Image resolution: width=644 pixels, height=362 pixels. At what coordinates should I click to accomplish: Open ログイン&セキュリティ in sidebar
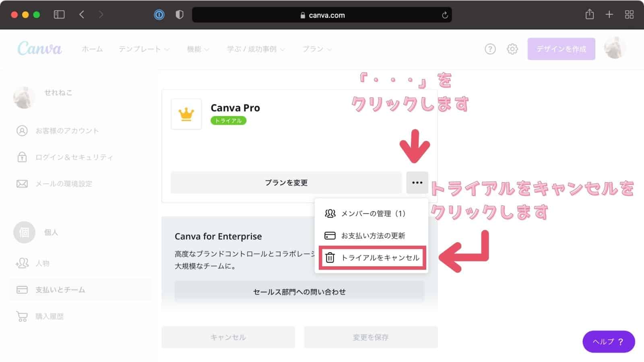(64, 157)
